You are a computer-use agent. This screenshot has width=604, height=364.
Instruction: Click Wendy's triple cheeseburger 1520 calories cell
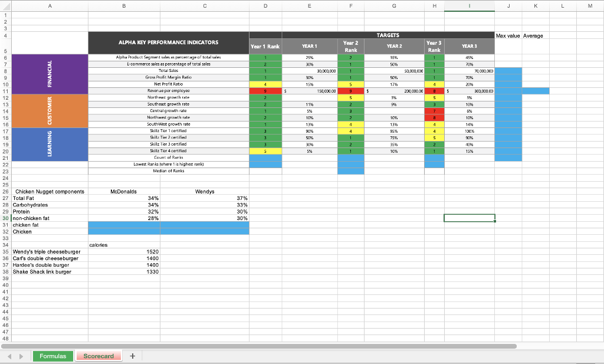tap(124, 251)
